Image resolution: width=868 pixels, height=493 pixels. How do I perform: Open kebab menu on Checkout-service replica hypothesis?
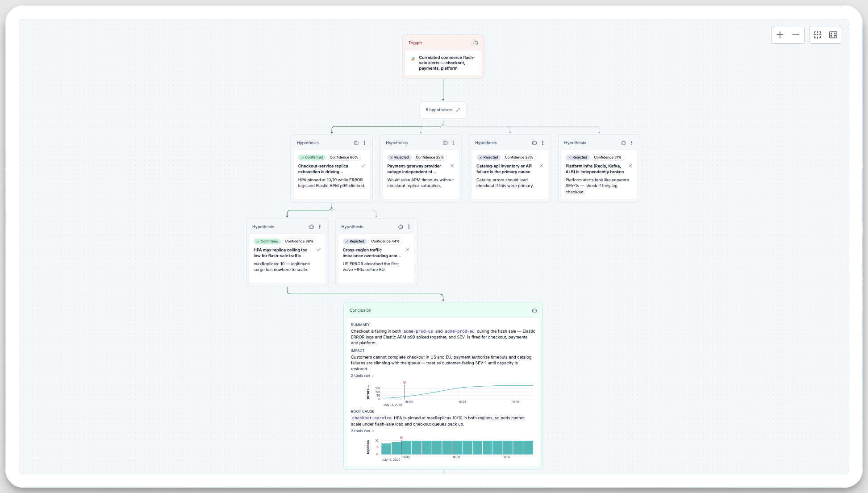point(364,143)
